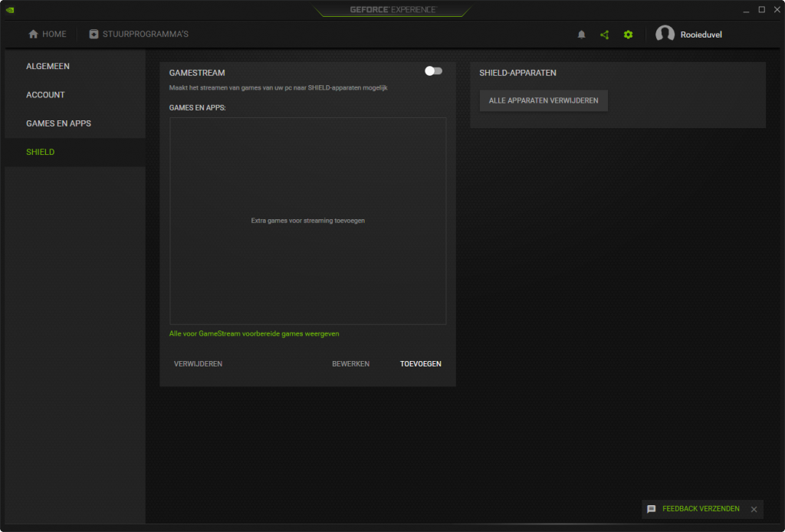Select SHIELD in the sidebar
The width and height of the screenshot is (785, 532).
pyautogui.click(x=75, y=152)
